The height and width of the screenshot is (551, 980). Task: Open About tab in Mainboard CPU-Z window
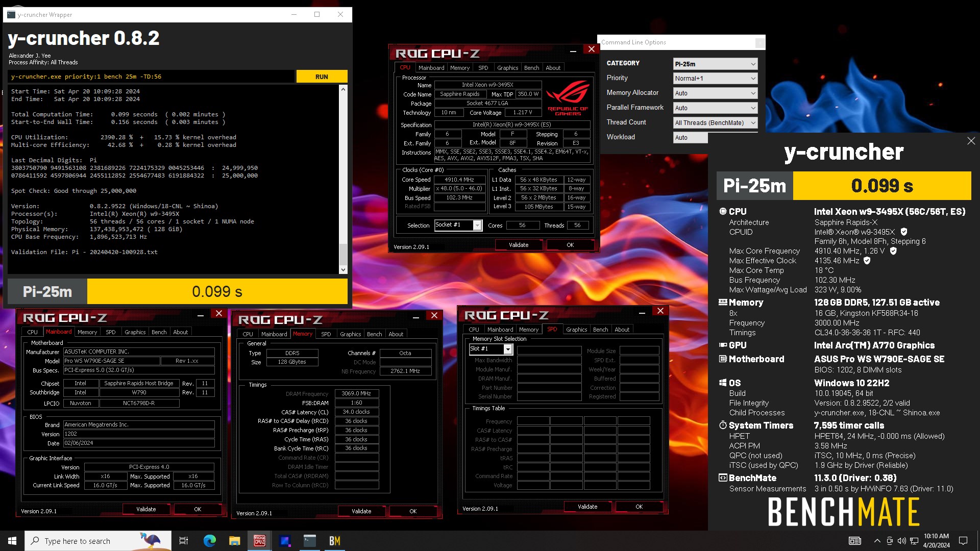coord(180,332)
